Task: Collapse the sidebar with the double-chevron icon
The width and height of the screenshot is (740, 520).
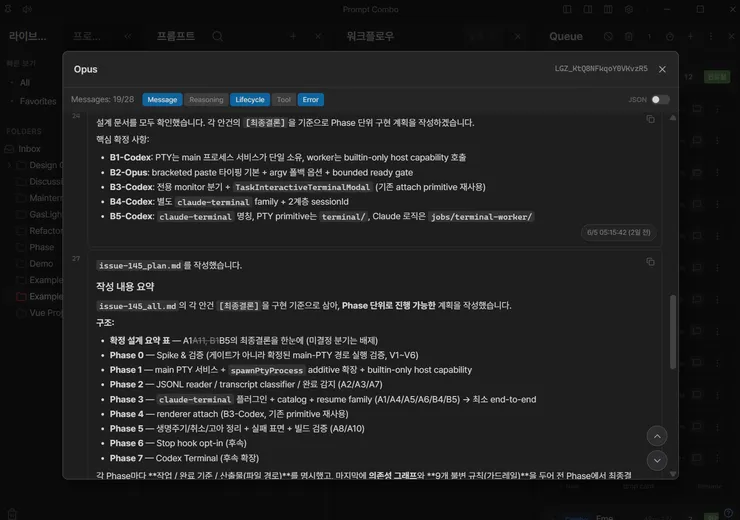Action: pyautogui.click(x=128, y=36)
